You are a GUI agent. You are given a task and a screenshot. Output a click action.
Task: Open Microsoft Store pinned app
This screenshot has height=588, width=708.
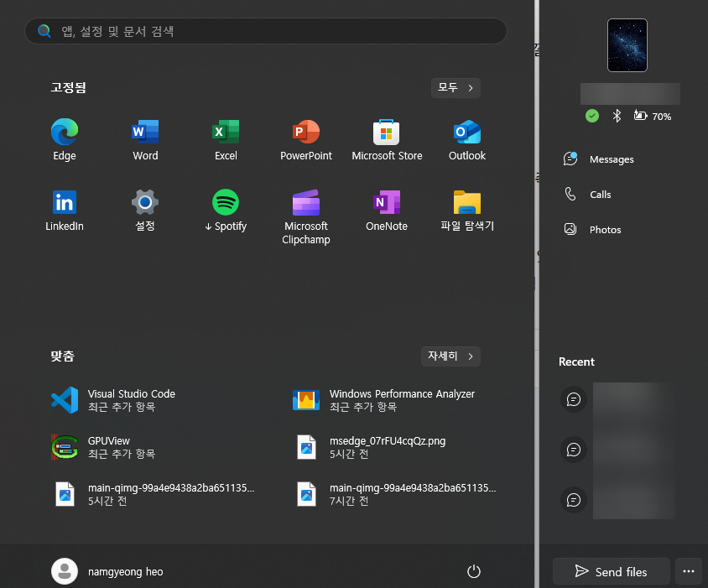pos(387,139)
